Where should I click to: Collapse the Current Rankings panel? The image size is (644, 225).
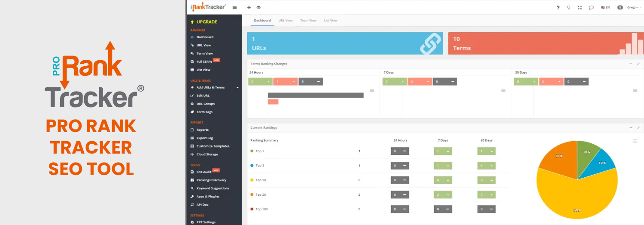(631, 128)
